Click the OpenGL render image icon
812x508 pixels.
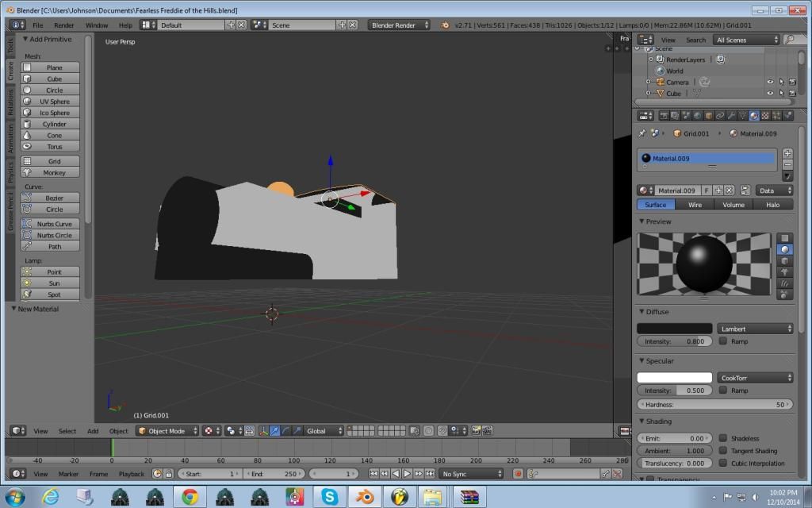pyautogui.click(x=476, y=431)
